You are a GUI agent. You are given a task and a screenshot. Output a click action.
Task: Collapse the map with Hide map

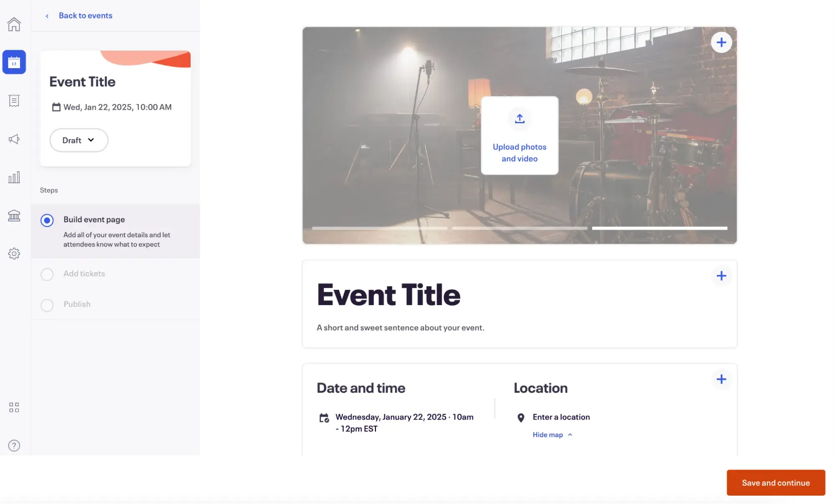point(548,435)
